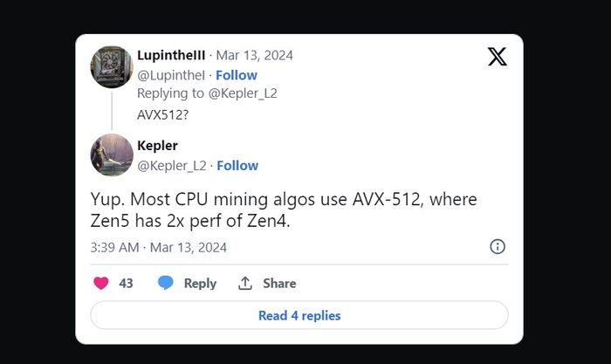Follow the @Kepler_L2 account
Image resolution: width=611 pixels, height=364 pixels.
pyautogui.click(x=237, y=165)
